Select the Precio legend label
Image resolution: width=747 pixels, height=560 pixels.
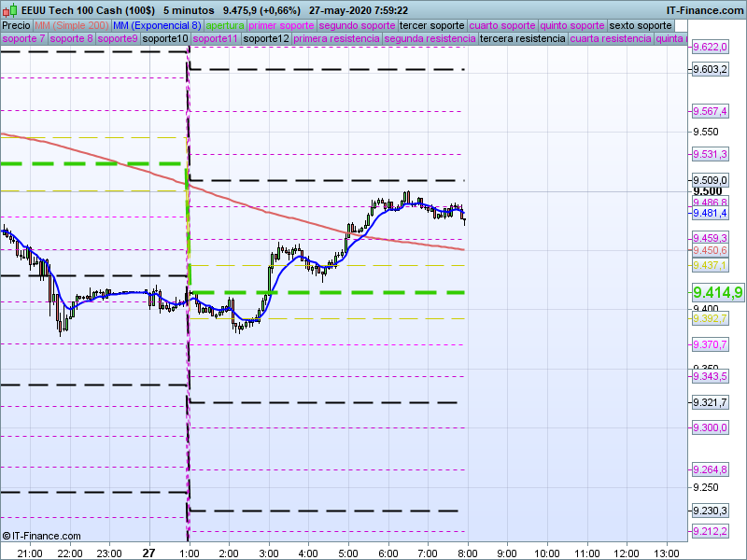(x=16, y=25)
